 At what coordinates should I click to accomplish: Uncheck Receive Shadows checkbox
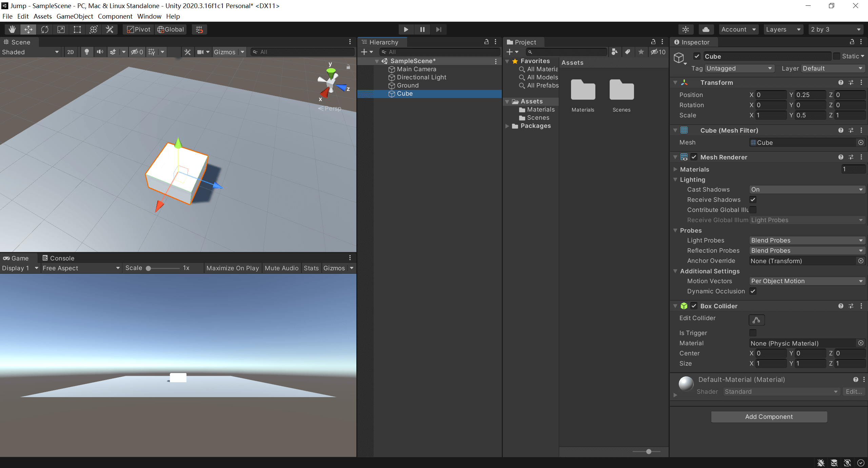click(753, 200)
